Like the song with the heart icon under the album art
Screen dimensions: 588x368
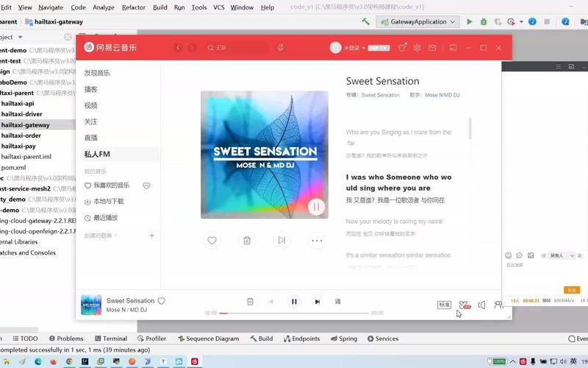212,241
